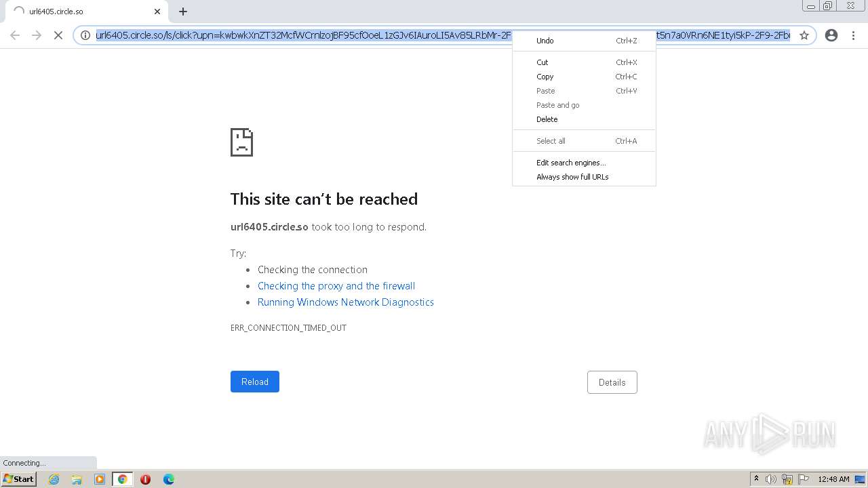The height and width of the screenshot is (488, 868).
Task: Click the 12:48 AM clock
Action: (833, 479)
